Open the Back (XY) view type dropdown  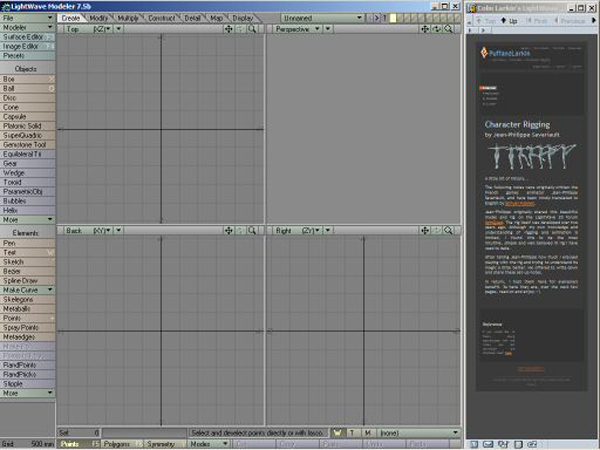(x=88, y=230)
